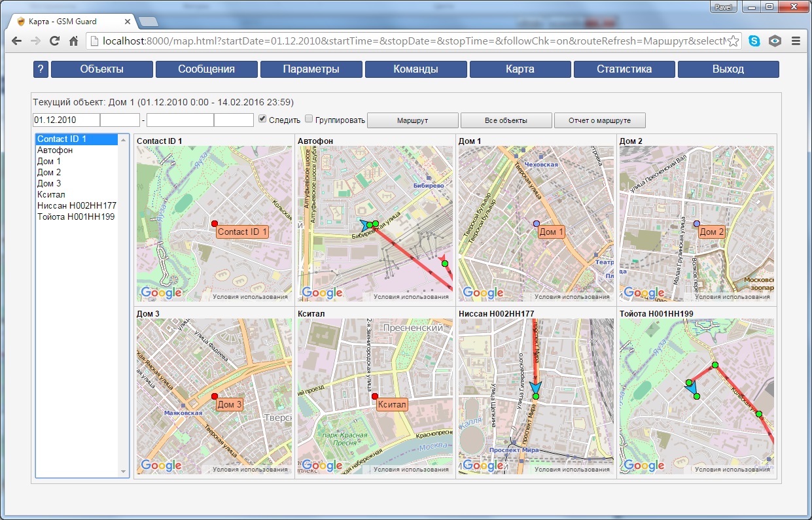
Task: Select Дом 2 in object list
Action: coord(77,173)
